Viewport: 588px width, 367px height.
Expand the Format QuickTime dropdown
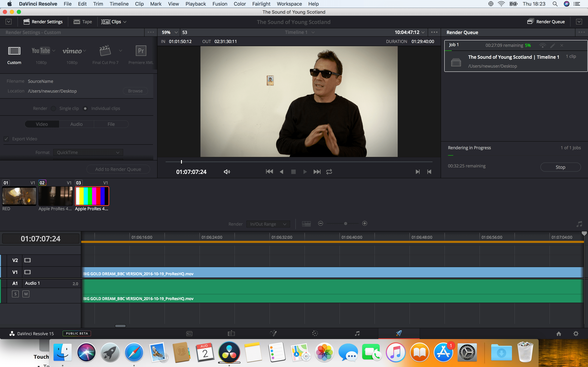pos(88,152)
